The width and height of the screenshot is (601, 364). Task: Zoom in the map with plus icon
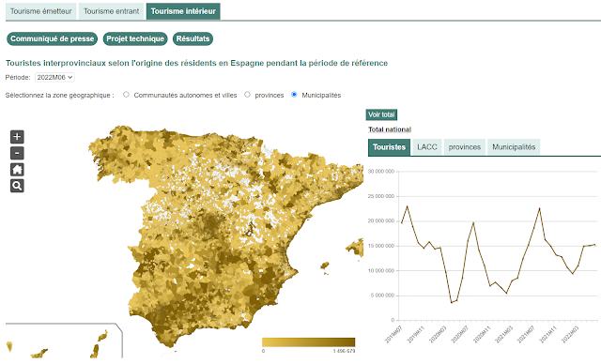tap(17, 137)
